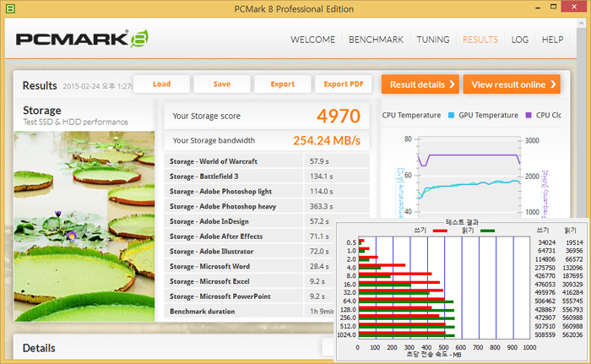Click Your Storage score label
Image resolution: width=591 pixels, height=364 pixels.
tap(206, 116)
